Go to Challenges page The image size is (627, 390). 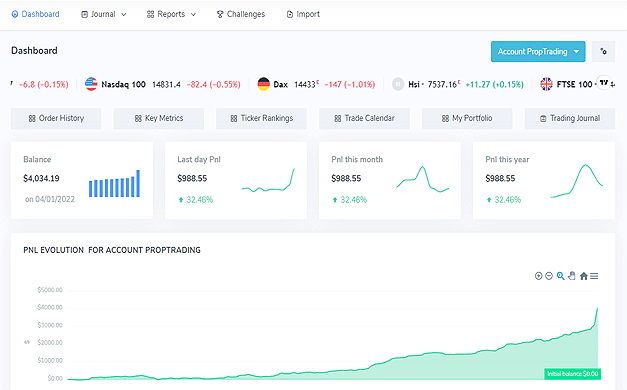(241, 14)
